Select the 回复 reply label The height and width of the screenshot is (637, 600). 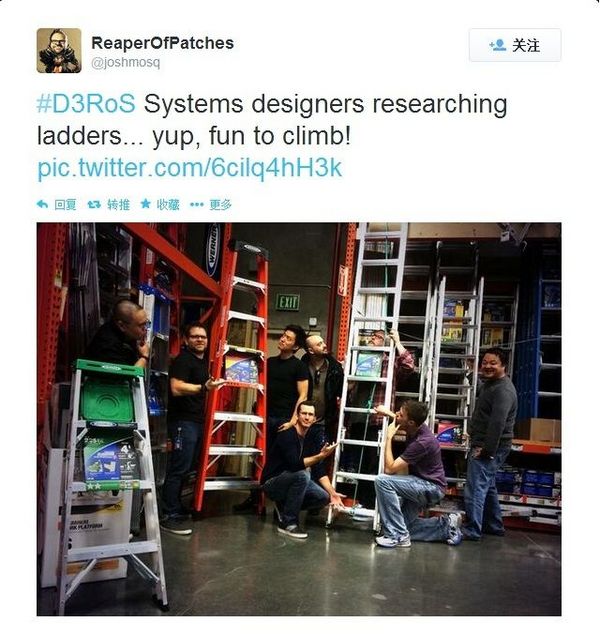point(65,204)
